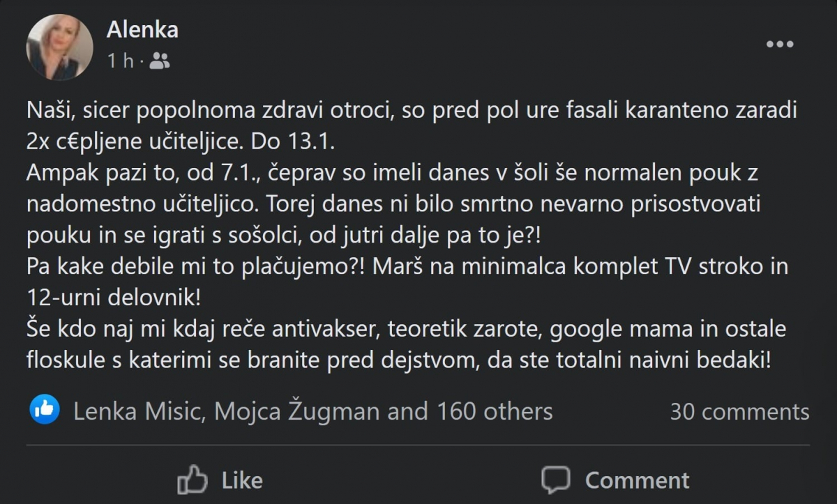This screenshot has width=837, height=504.
Task: Click the "1 h" post timestamp
Action: click(x=120, y=61)
